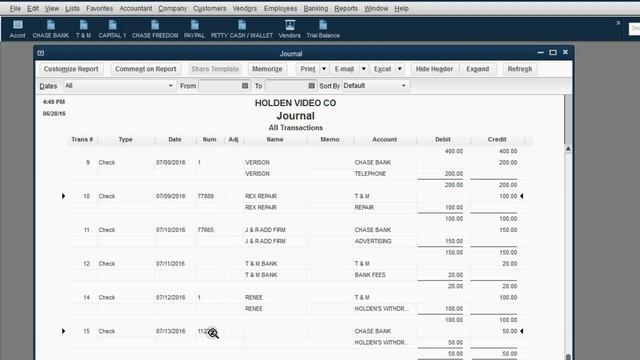Image resolution: width=640 pixels, height=360 pixels.
Task: Select J & R ADD FIRM on CHASE BANK row
Action: [x=265, y=230]
